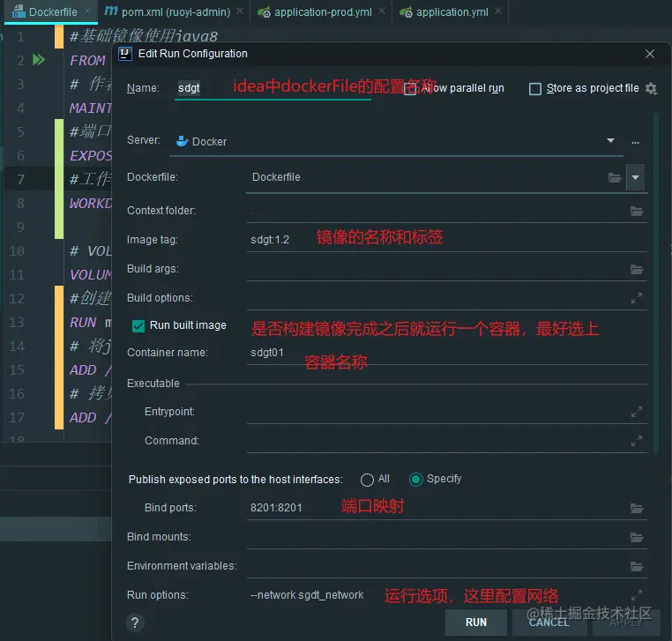Screen dimensions: 672x641
Task: Close the application-prod.yml tab
Action: click(x=382, y=11)
